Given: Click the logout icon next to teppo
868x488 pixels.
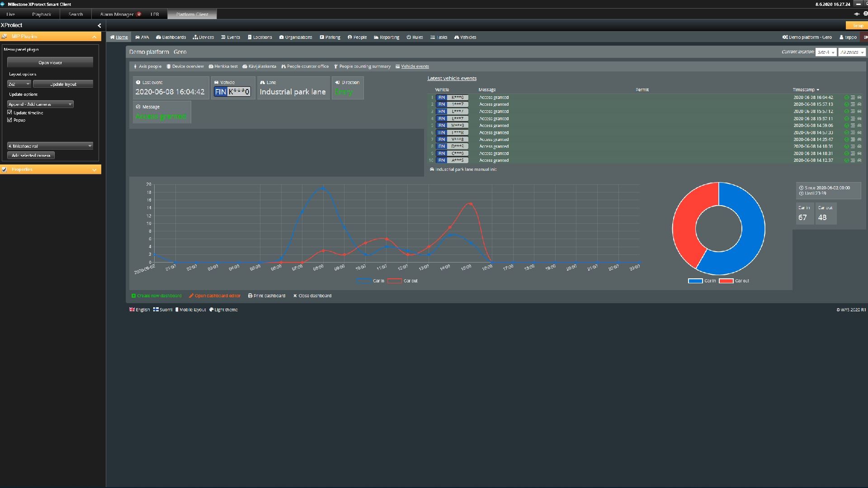Looking at the screenshot, I should pyautogui.click(x=865, y=38).
